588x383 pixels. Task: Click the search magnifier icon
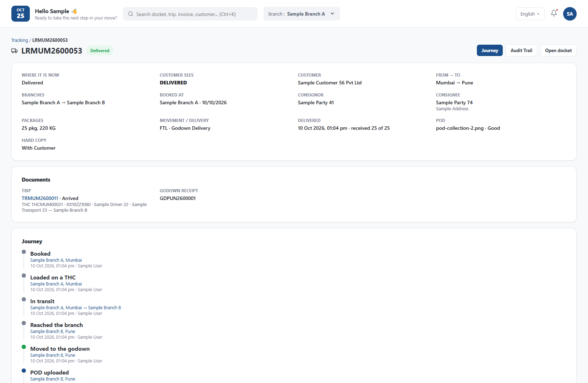click(131, 14)
